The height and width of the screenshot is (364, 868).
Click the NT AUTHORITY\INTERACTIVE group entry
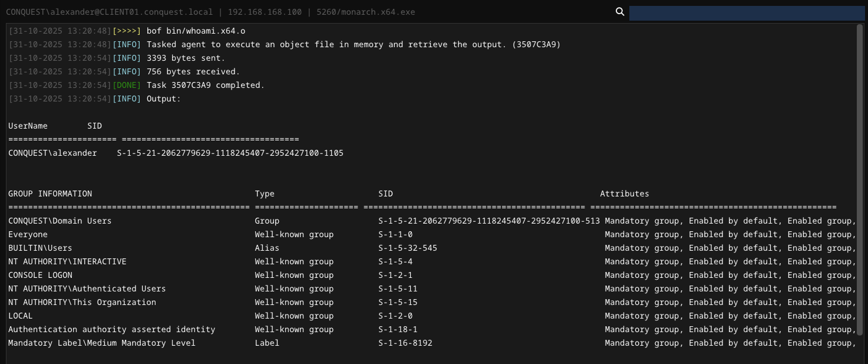point(67,261)
